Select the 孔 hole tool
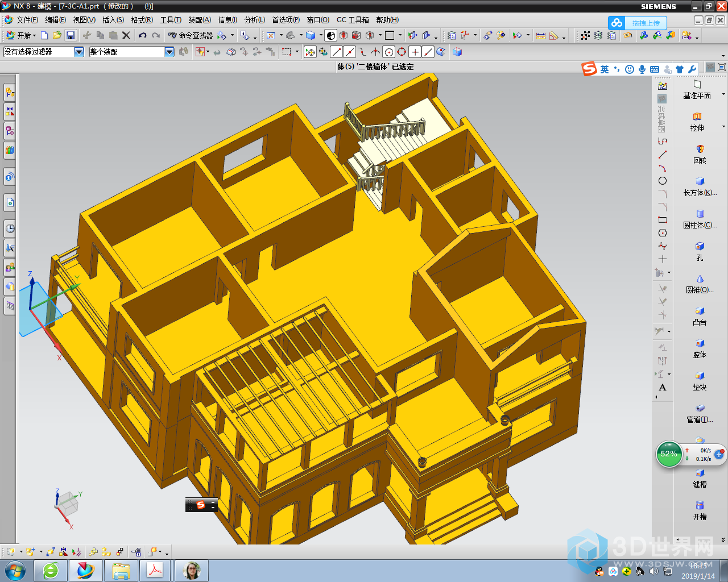Image resolution: width=728 pixels, height=582 pixels. click(700, 252)
